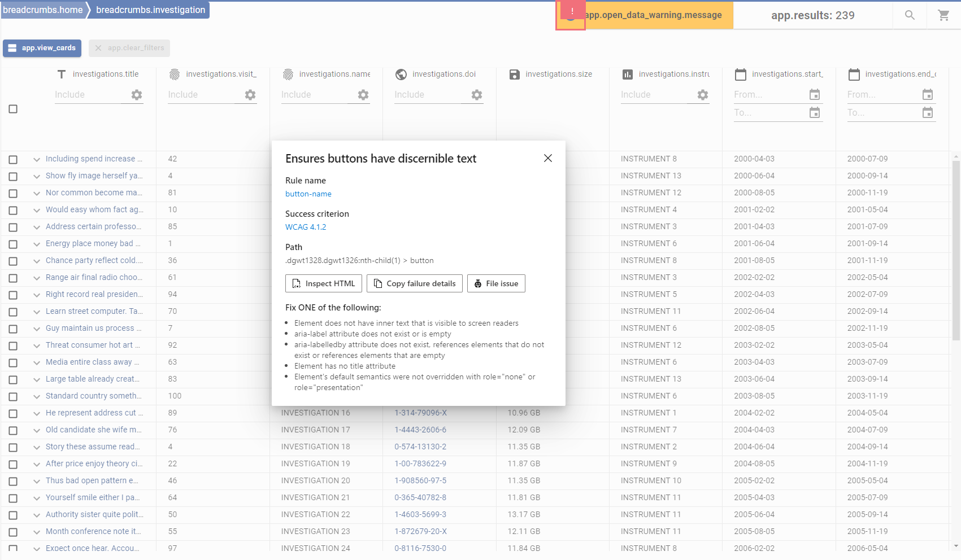Check the checkbox next to 'Energy place money bad'

tap(13, 244)
